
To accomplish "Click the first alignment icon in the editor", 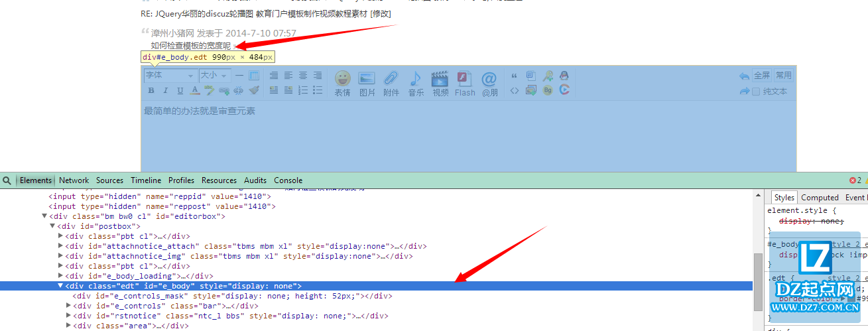I will pyautogui.click(x=274, y=76).
